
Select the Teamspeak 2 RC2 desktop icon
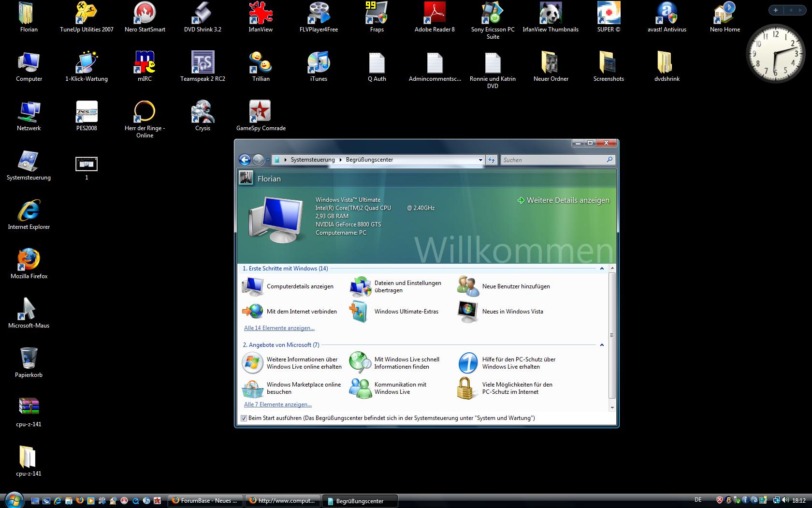tap(203, 66)
